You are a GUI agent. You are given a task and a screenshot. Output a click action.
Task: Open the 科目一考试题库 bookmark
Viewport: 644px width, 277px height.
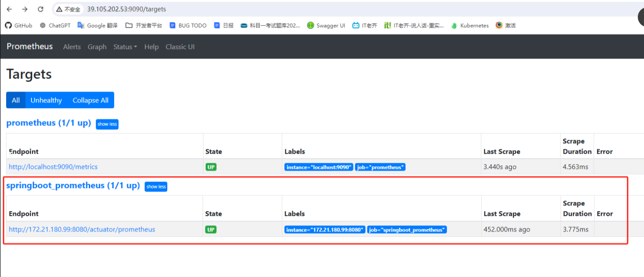[x=270, y=26]
